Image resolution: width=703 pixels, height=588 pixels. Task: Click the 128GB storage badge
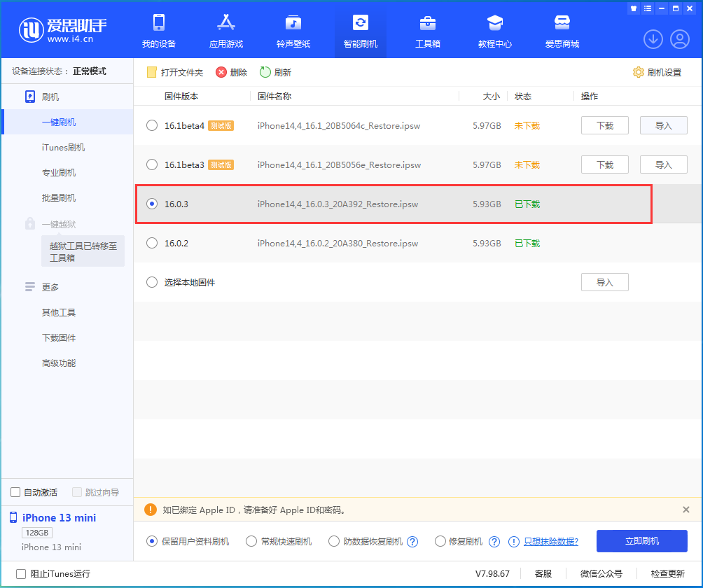[37, 533]
